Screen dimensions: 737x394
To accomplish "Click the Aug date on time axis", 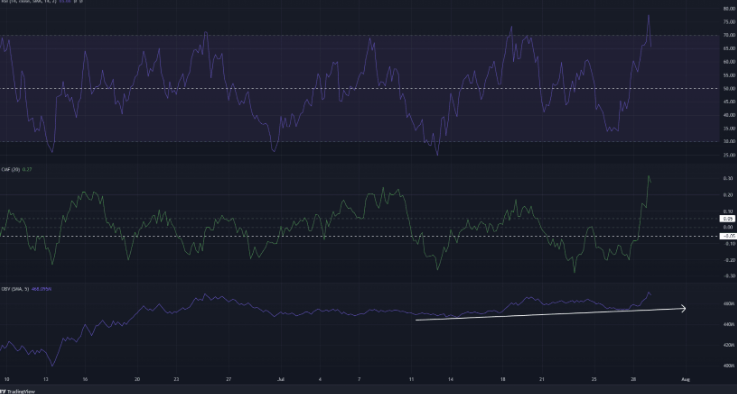I will (685, 379).
